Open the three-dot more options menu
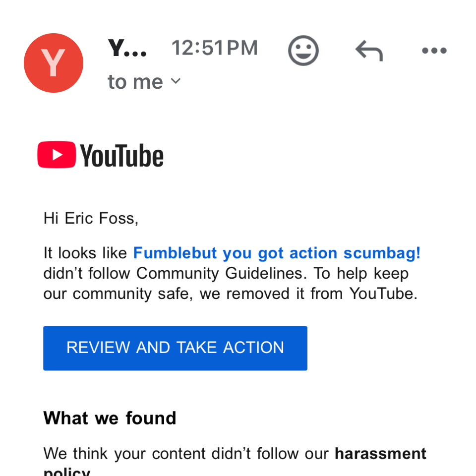This screenshot has height=476, width=476. (434, 51)
